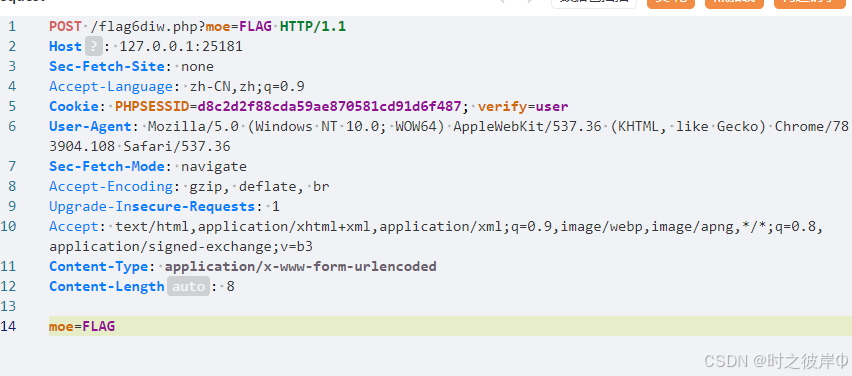Click the Upgrade-Insecure-Requests header name
This screenshot has width=852, height=376.
tap(152, 206)
